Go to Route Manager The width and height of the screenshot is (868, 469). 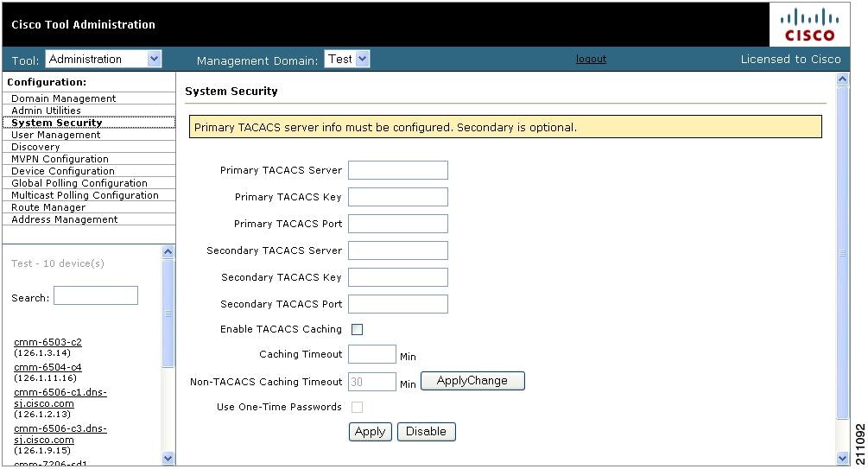[48, 207]
